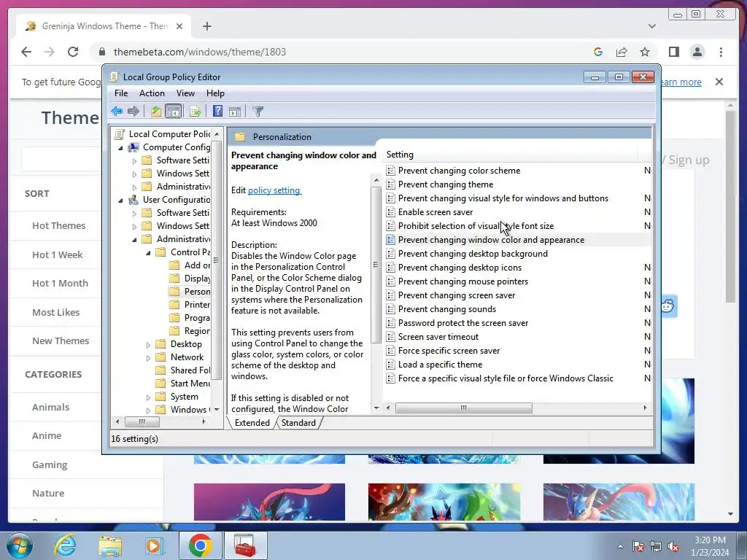This screenshot has width=747, height=560.
Task: Expand Windows Settings under User Configuration
Action: tap(134, 227)
